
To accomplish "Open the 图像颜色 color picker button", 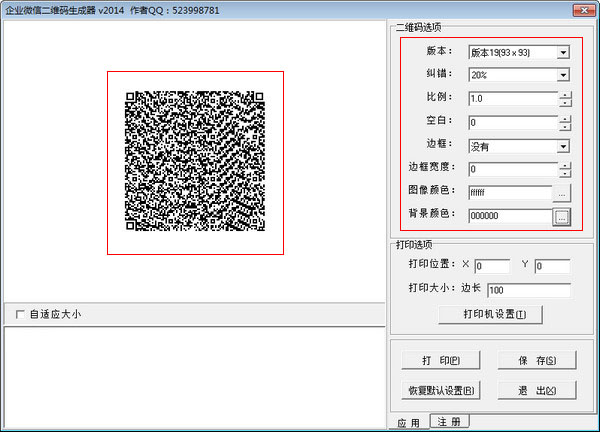I will (562, 193).
